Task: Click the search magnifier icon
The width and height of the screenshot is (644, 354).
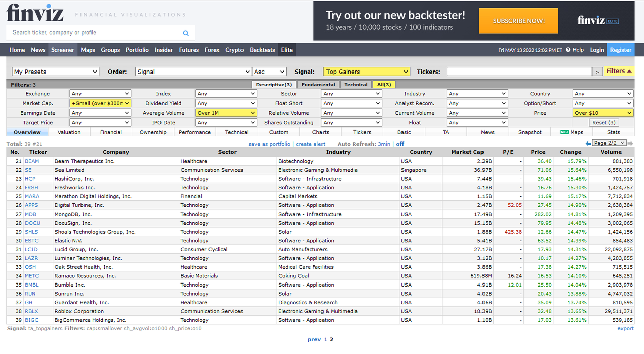Action: (x=186, y=33)
